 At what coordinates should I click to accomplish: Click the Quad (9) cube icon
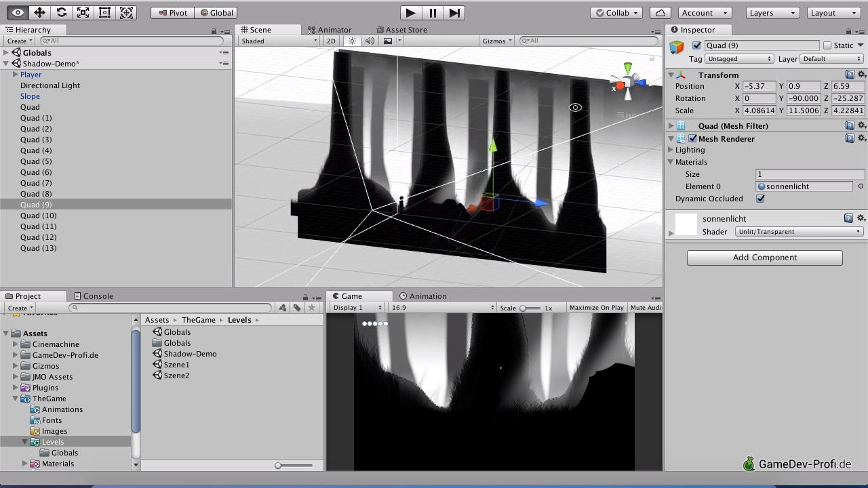click(677, 47)
